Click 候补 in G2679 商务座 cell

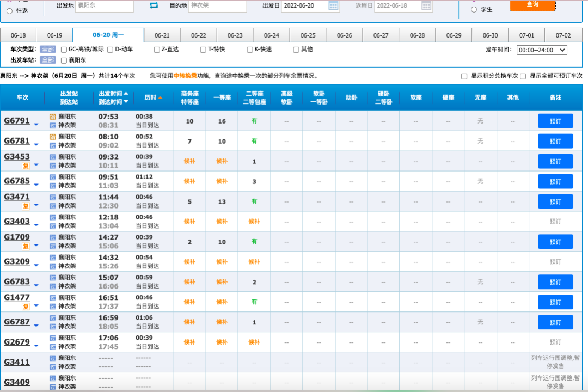(190, 342)
